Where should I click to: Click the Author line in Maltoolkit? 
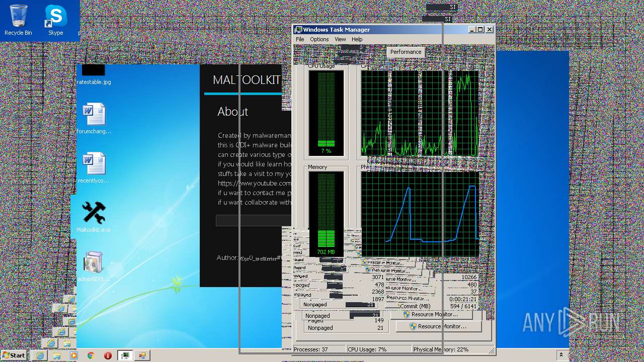click(x=249, y=258)
